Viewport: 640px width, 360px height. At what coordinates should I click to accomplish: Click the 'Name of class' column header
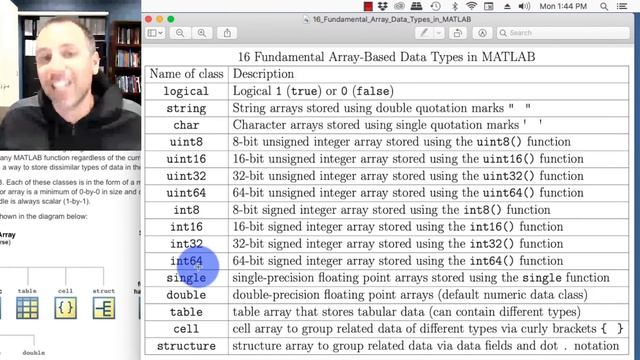click(x=187, y=74)
